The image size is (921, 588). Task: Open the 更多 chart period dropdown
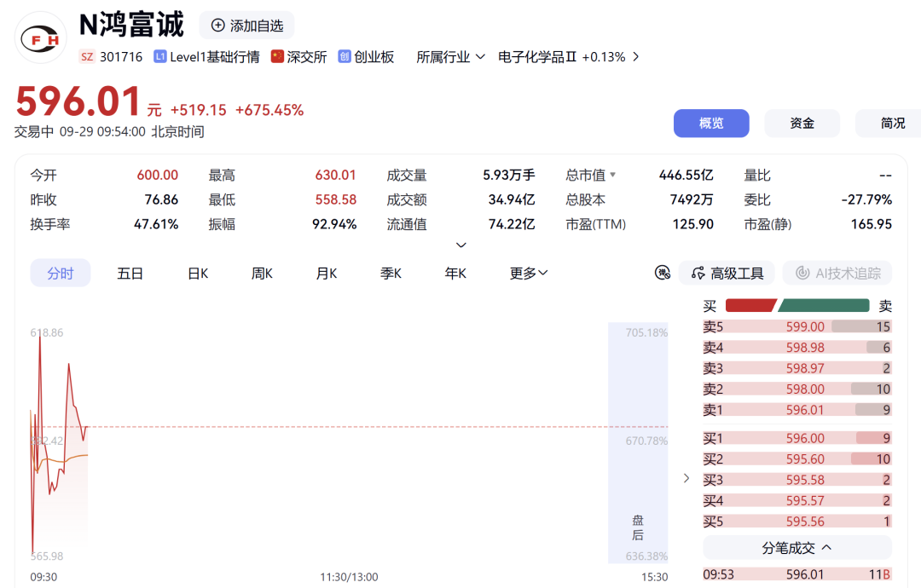click(529, 273)
